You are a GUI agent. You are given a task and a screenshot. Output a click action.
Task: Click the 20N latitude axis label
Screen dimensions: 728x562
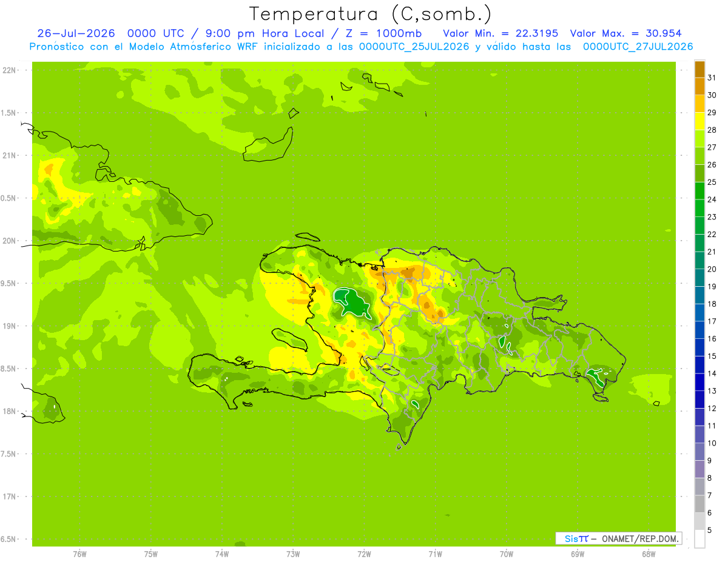click(x=9, y=241)
